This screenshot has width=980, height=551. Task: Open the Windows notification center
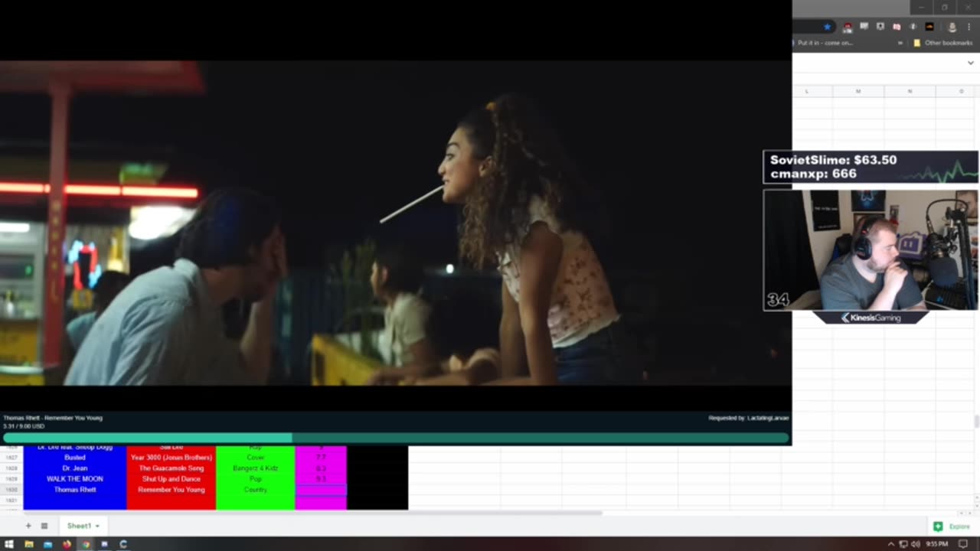pyautogui.click(x=963, y=544)
